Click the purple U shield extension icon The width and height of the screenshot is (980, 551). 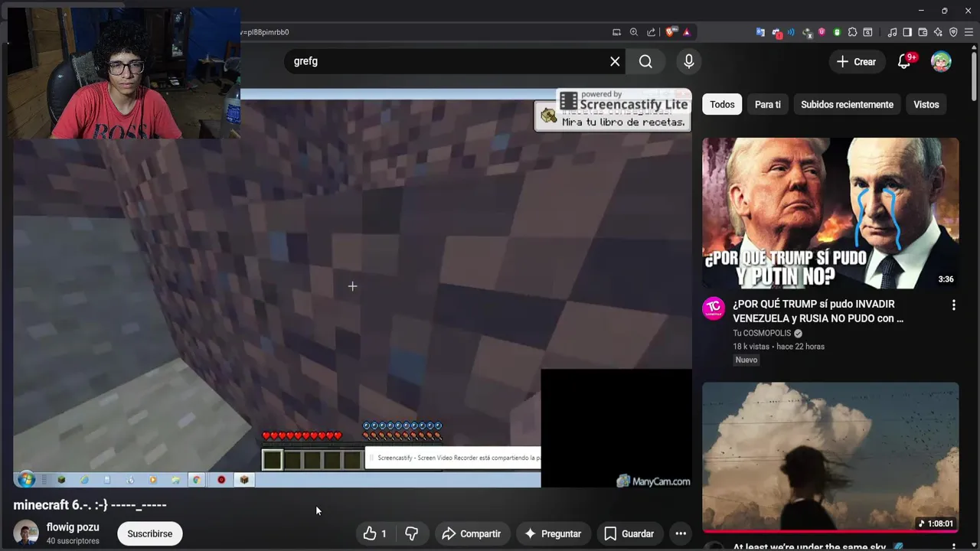[822, 32]
